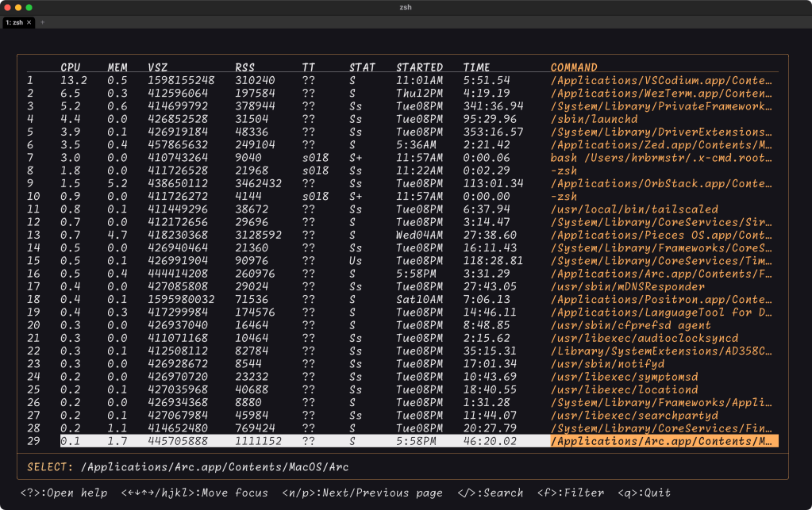Click the "Open help" shortcut hint
This screenshot has width=812, height=510.
coord(63,493)
